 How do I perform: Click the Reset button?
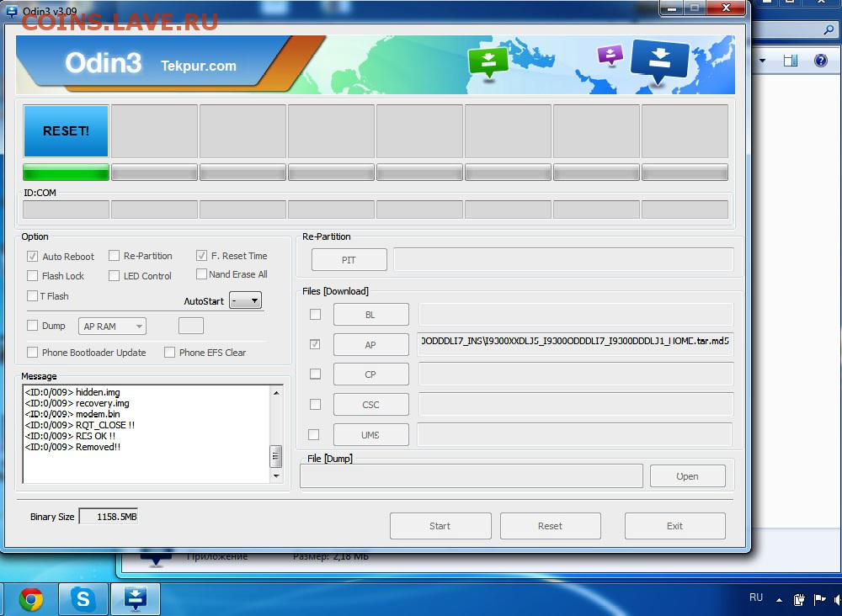(551, 526)
